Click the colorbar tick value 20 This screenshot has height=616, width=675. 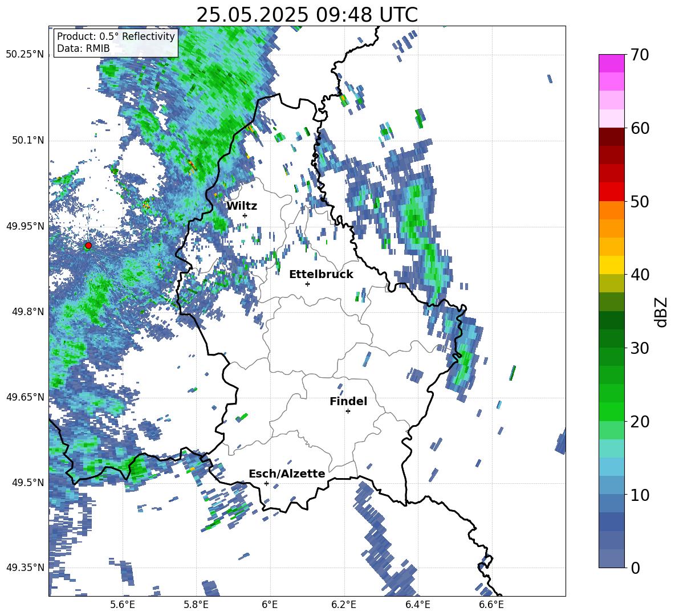tap(639, 422)
